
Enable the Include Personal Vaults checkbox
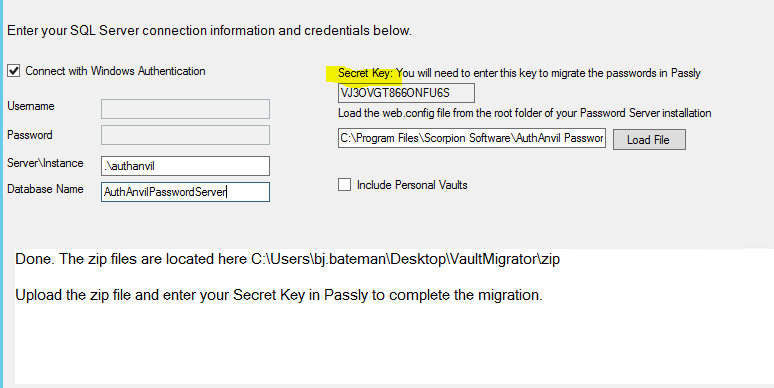click(x=344, y=185)
